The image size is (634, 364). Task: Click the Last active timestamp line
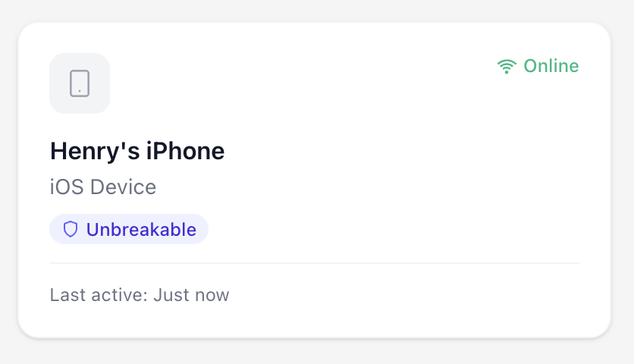[x=140, y=294]
